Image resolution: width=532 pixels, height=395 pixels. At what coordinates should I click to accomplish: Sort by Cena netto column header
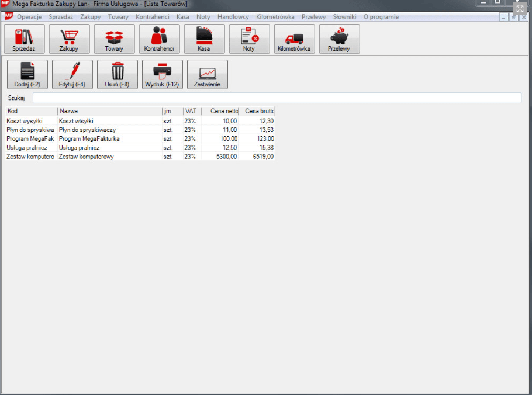(x=220, y=111)
